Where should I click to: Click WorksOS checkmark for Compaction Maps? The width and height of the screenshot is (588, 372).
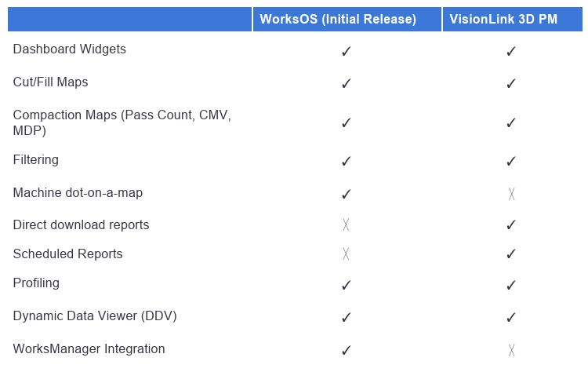[347, 122]
